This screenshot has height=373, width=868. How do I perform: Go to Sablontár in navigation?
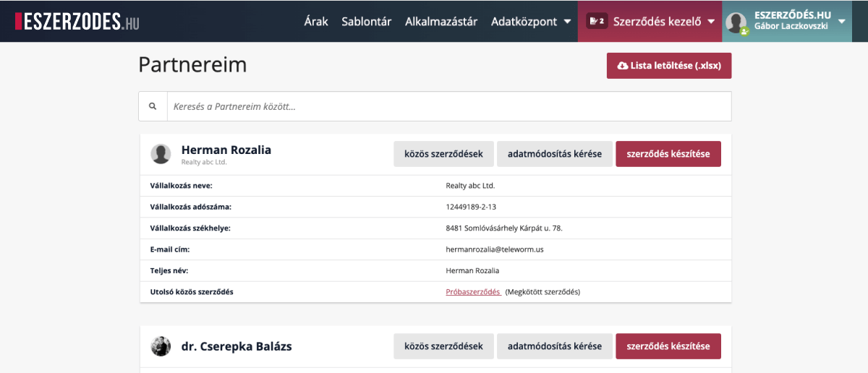tap(367, 22)
